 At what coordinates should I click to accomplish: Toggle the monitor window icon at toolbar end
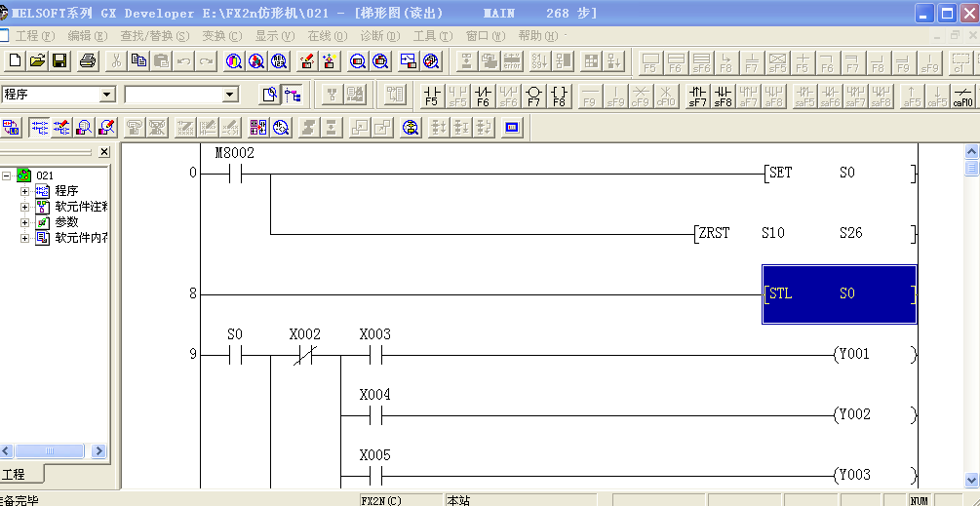click(512, 128)
